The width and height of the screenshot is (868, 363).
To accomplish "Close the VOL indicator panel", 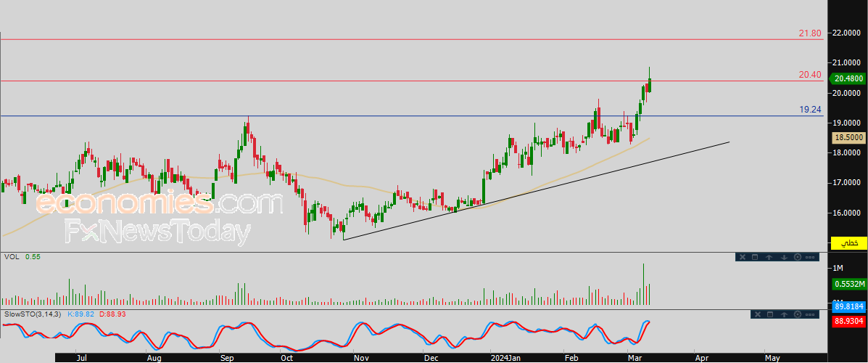I will 743,257.
